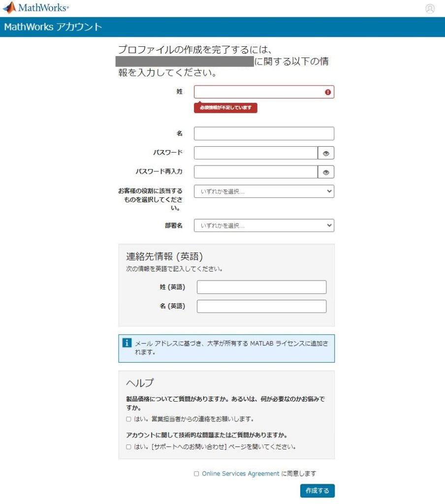This screenshot has height=504, width=445.
Task: Open the Online Services Agreement link
Action: point(241,474)
